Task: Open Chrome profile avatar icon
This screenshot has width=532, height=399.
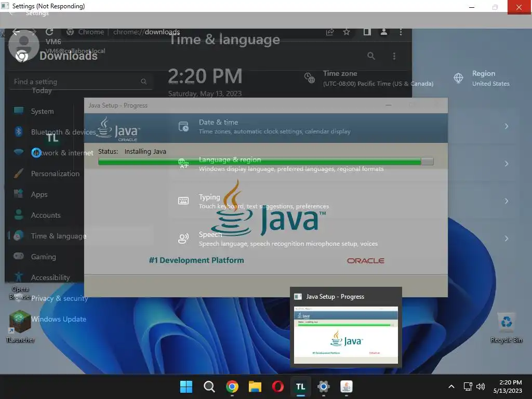Action: [384, 32]
